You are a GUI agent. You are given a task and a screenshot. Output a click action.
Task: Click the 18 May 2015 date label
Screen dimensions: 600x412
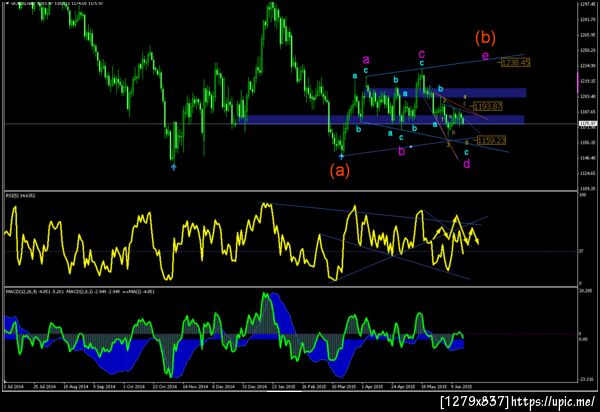point(434,387)
